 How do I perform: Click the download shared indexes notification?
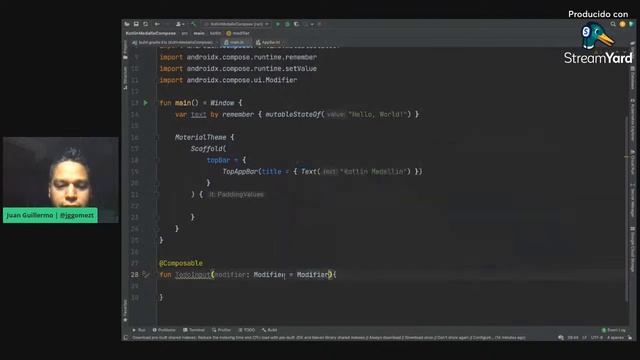tap(329, 338)
